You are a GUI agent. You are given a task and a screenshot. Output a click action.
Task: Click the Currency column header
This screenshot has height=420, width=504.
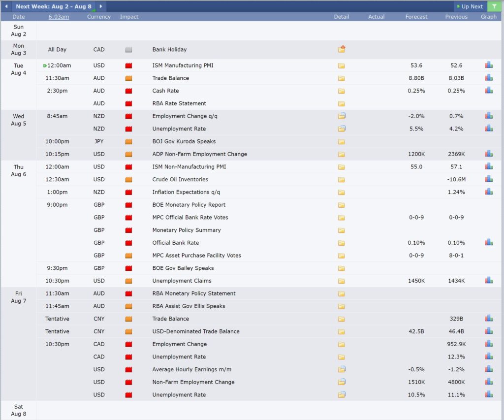coord(98,17)
